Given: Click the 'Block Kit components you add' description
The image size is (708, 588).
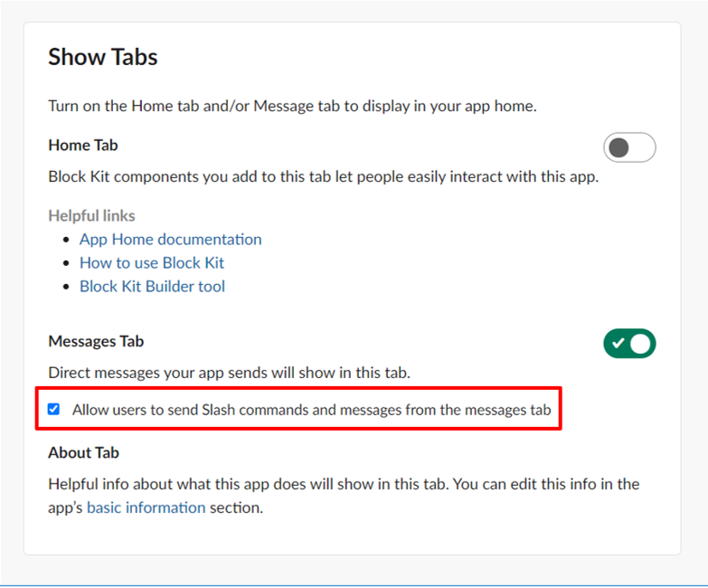Looking at the screenshot, I should pos(323,176).
